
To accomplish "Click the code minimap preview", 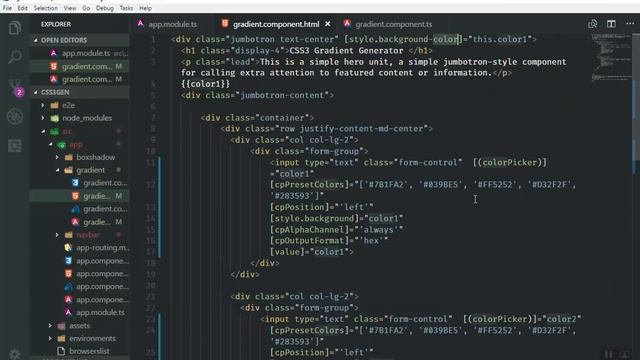I will pyautogui.click(x=610, y=57).
